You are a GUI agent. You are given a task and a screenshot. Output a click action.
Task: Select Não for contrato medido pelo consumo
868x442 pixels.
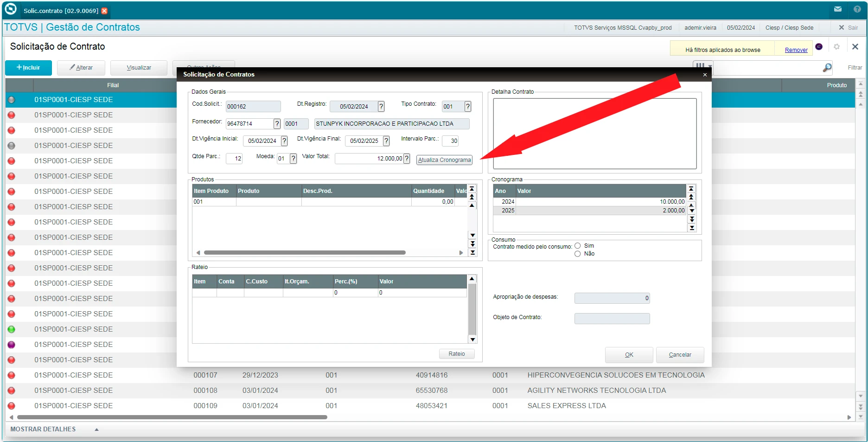click(x=578, y=254)
